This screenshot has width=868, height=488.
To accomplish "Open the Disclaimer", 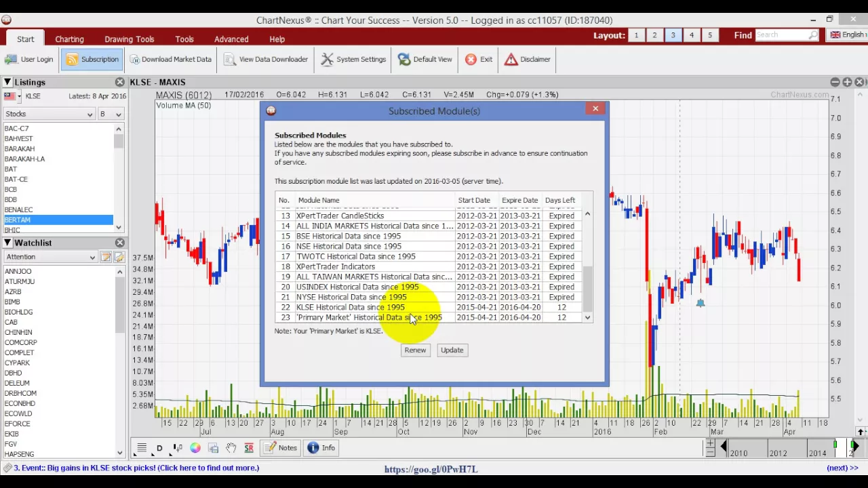I will [528, 59].
